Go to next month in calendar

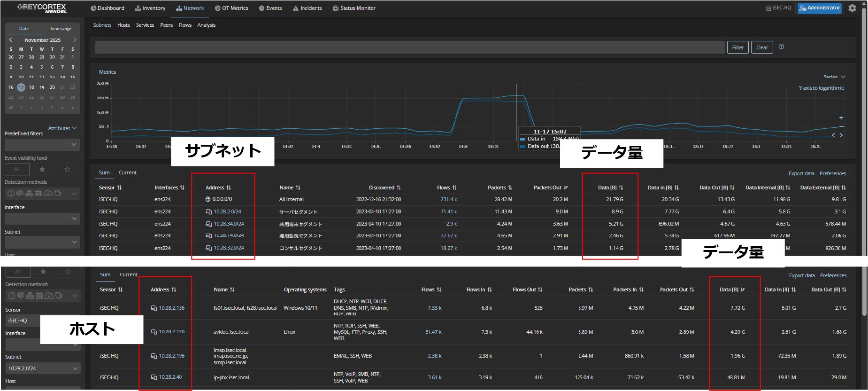pyautogui.click(x=75, y=40)
